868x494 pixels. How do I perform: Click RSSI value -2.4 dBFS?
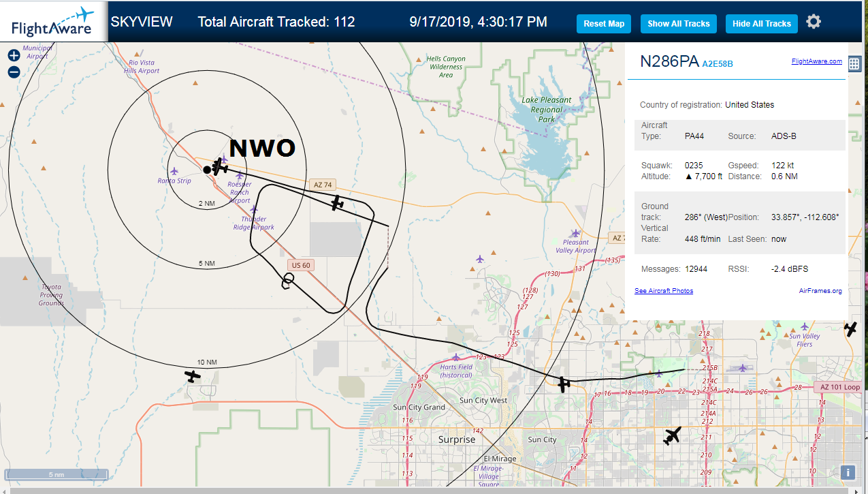coord(789,269)
